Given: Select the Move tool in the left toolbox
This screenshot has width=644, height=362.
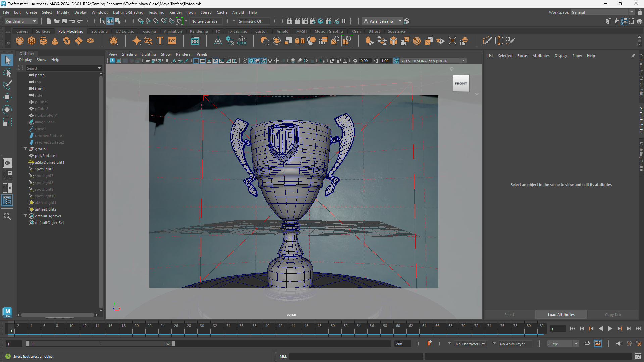Looking at the screenshot, I should pos(7,97).
